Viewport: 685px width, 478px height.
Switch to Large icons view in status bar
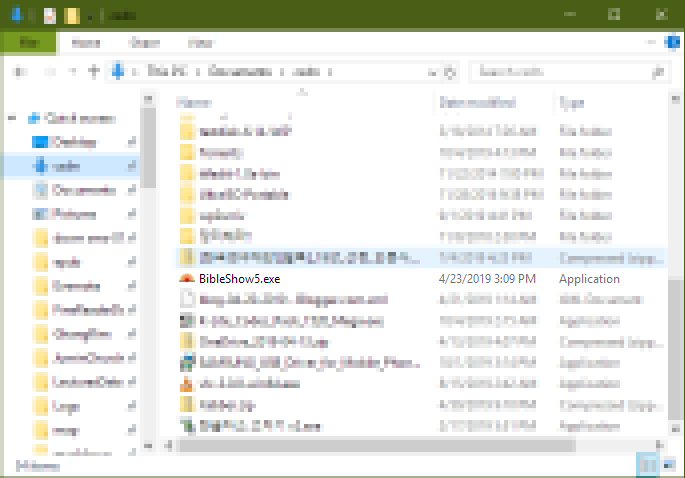coord(664,464)
